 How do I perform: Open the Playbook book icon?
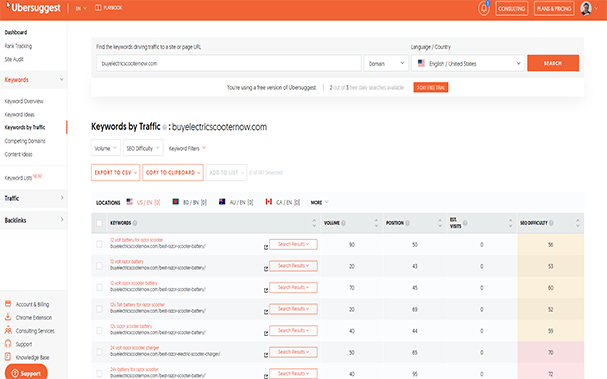(x=98, y=8)
